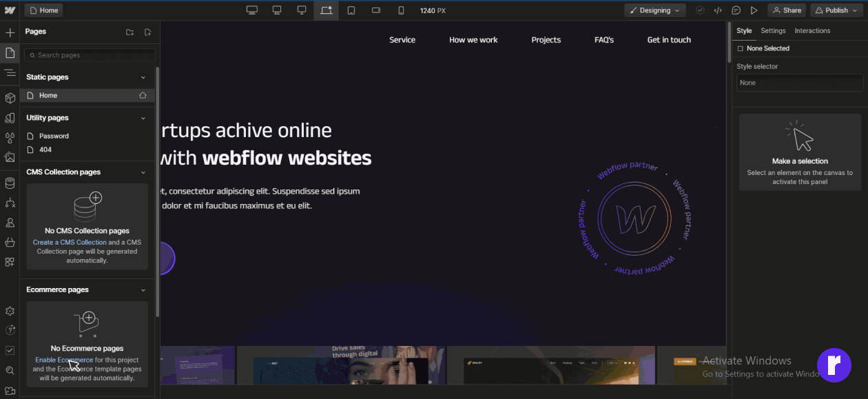Open the Navigator panel
Image resolution: width=868 pixels, height=399 pixels.
pos(10,73)
